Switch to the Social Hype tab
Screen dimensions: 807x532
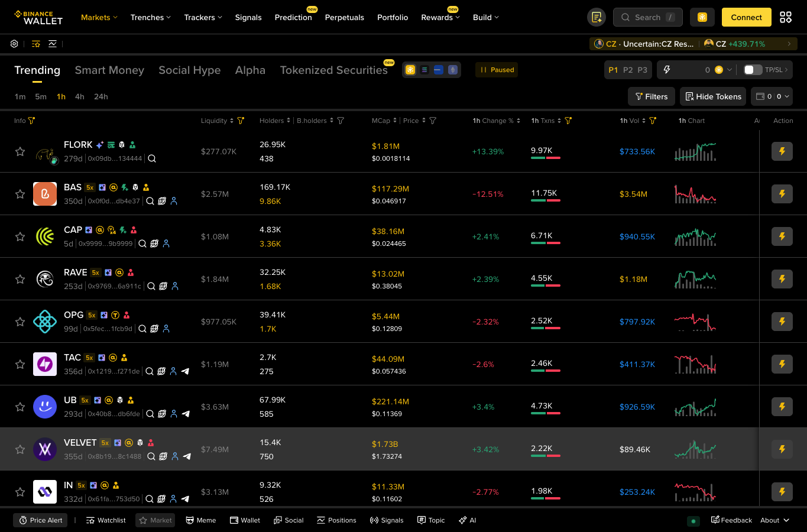[190, 70]
